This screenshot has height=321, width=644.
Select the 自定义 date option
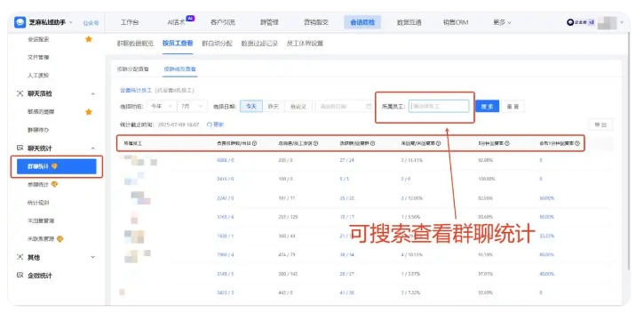click(298, 107)
